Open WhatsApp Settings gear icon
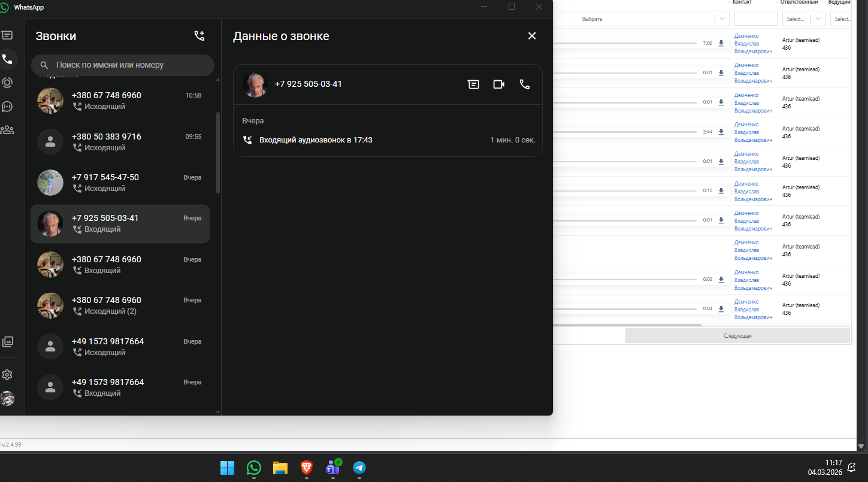Image resolution: width=868 pixels, height=482 pixels. coord(7,375)
